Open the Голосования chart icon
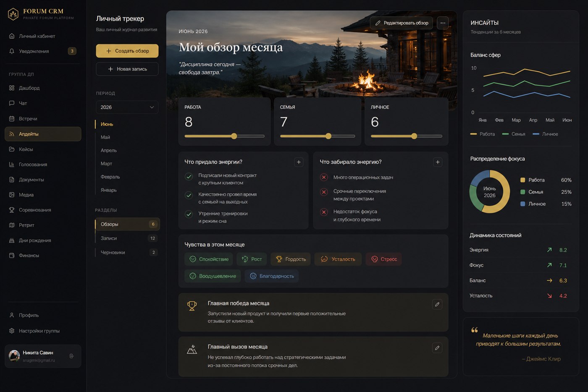Image resolution: width=588 pixels, height=392 pixels. 12,165
